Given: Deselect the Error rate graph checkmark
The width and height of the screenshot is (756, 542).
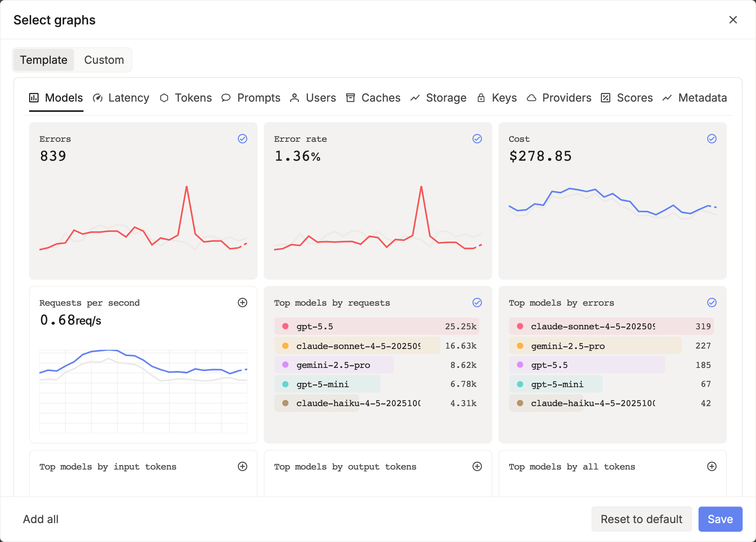Looking at the screenshot, I should pyautogui.click(x=477, y=139).
